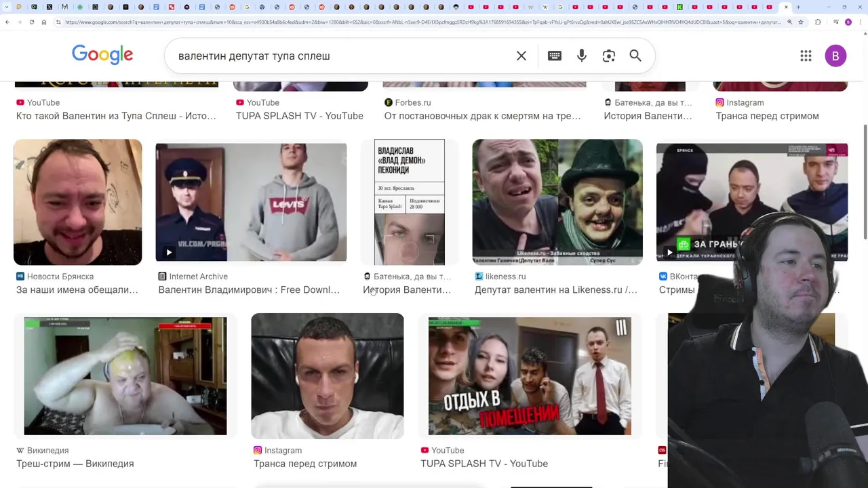Click the Википедия favicon
Image resolution: width=868 pixels, height=488 pixels.
pyautogui.click(x=20, y=450)
